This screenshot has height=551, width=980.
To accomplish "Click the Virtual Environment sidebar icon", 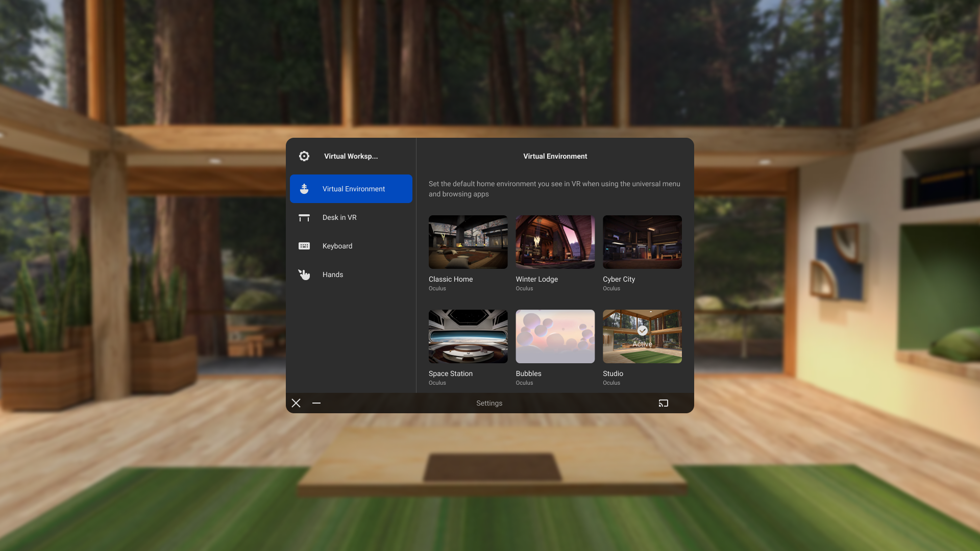I will point(304,189).
